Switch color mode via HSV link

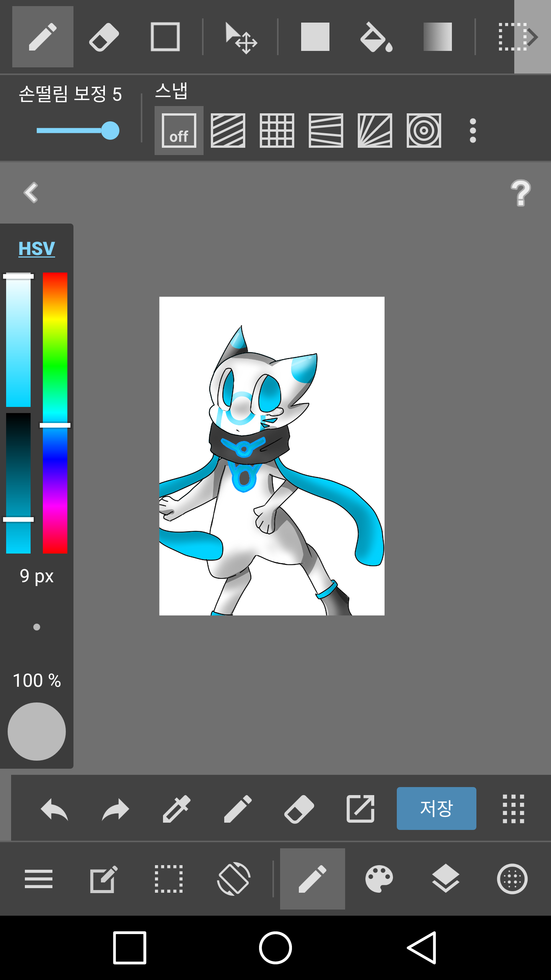(37, 248)
